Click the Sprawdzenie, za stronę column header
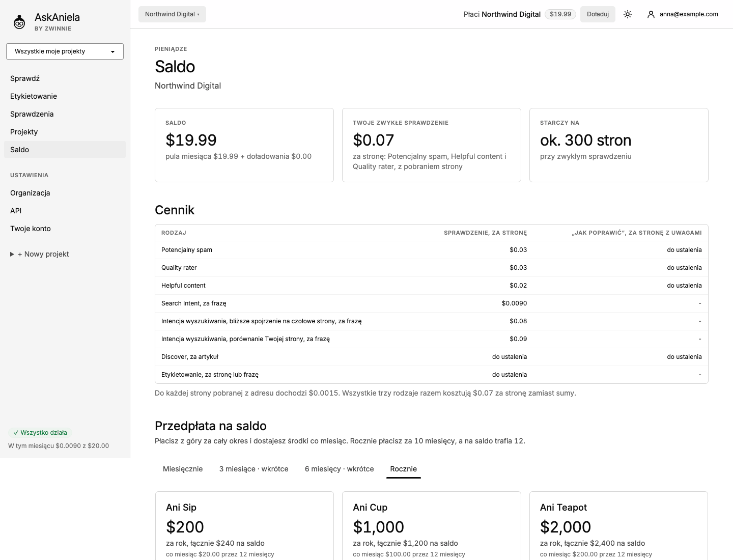Viewport: 733px width, 560px height. coord(485,233)
